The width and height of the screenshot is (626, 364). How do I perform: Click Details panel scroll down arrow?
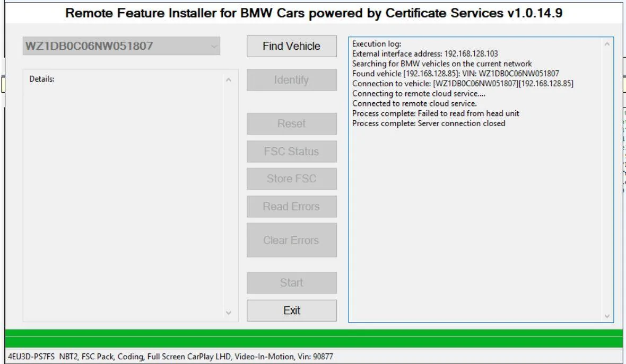click(228, 313)
